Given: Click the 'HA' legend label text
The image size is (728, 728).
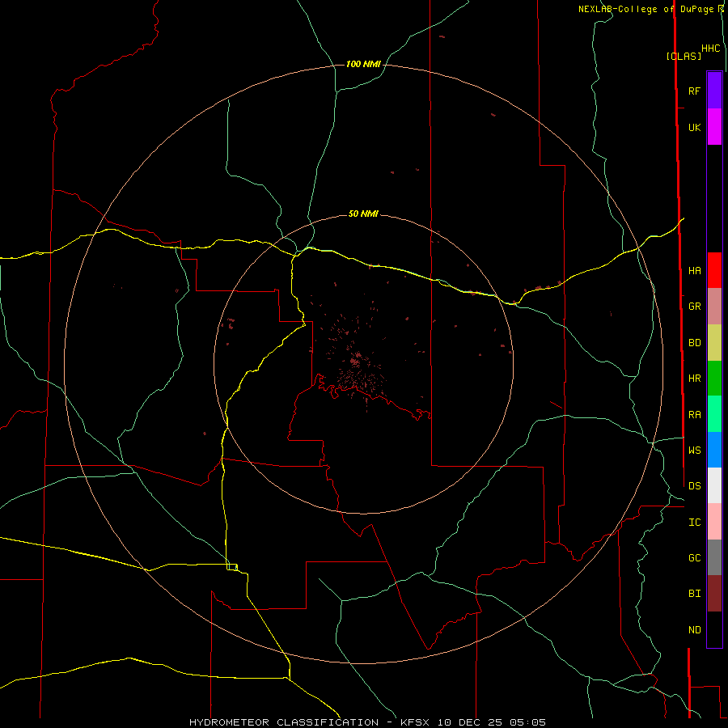Looking at the screenshot, I should [694, 270].
